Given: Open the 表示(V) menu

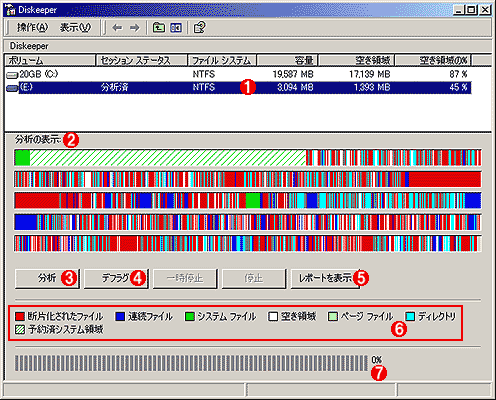Looking at the screenshot, I should tap(75, 28).
